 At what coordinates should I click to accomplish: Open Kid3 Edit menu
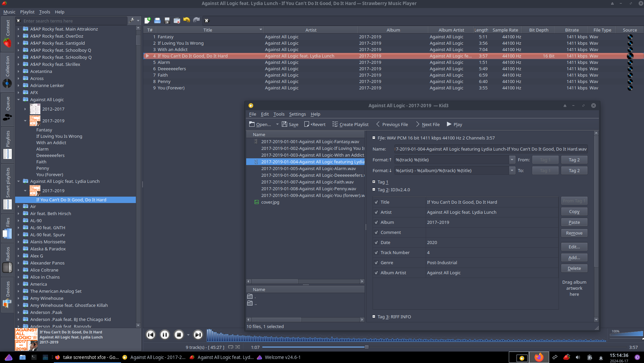(265, 114)
